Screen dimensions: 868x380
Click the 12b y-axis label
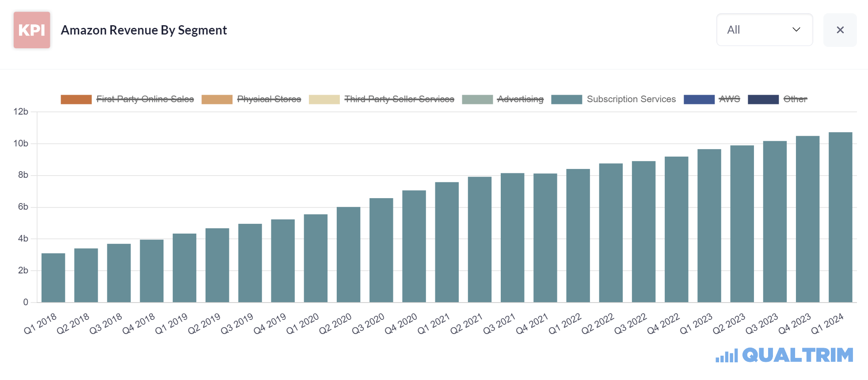[21, 111]
